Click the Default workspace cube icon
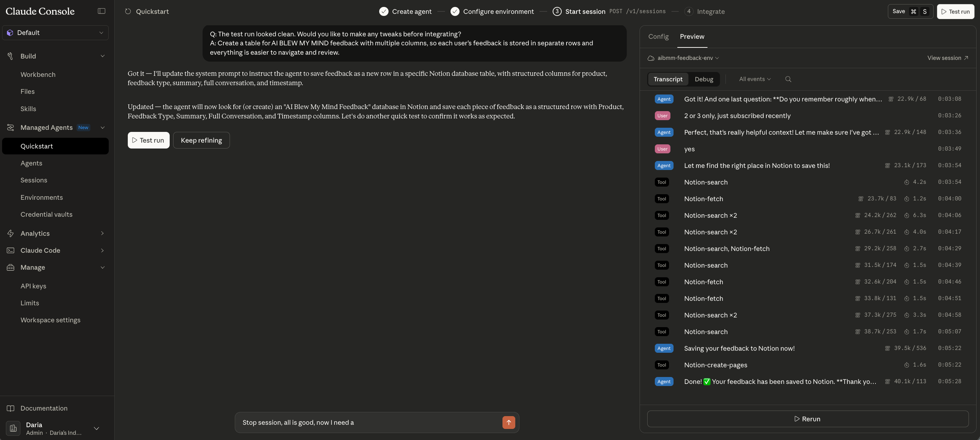 10,33
